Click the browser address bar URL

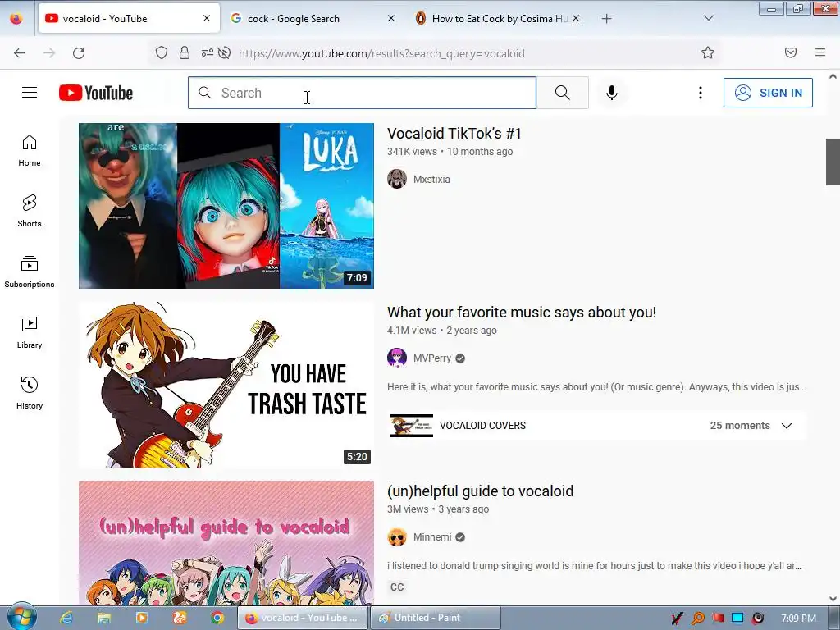point(381,53)
